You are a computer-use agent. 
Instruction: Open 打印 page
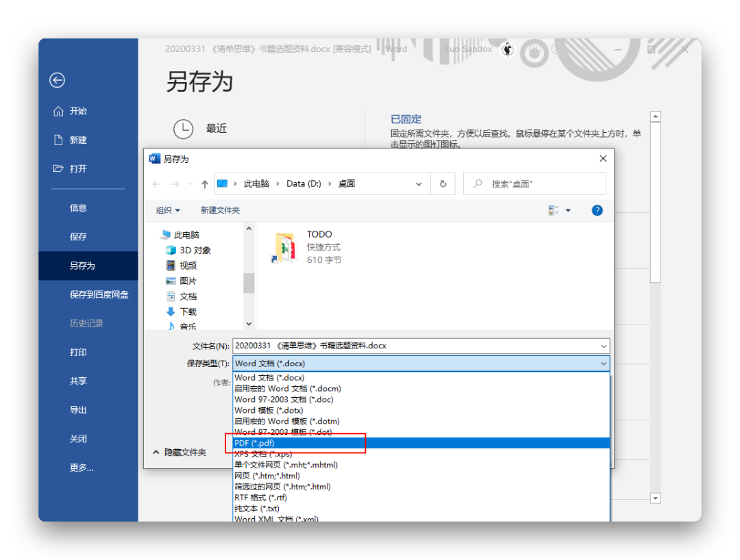(x=78, y=352)
